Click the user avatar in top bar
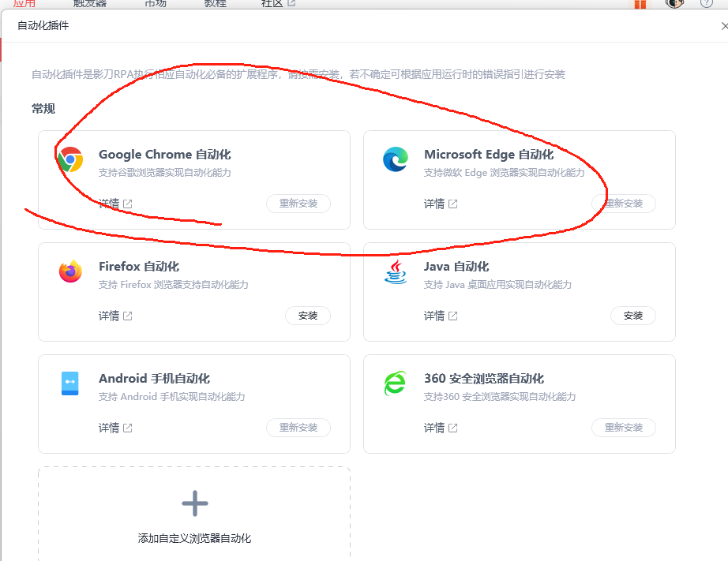Viewport: 728px width, 561px height. tap(674, 3)
